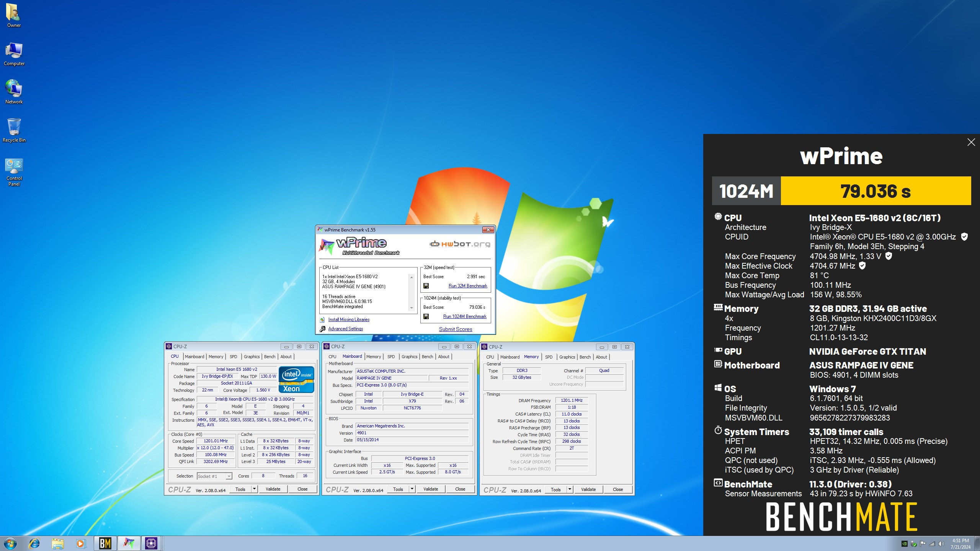Switch to BenchMate taskbar button

point(105,543)
